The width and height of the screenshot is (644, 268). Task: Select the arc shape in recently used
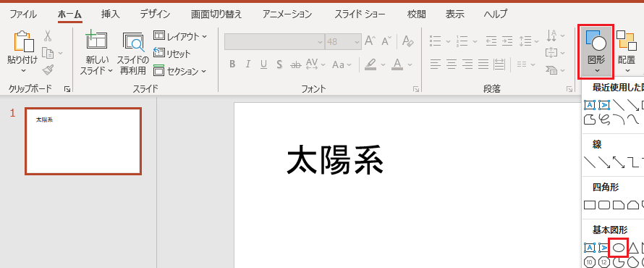pyautogui.click(x=619, y=120)
